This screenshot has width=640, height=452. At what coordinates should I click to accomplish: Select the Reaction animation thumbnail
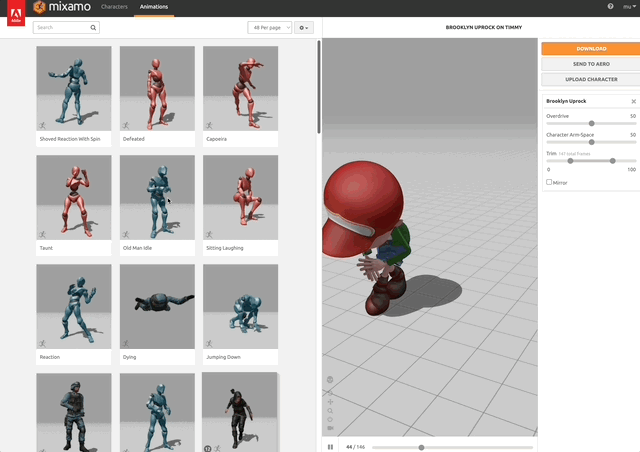tap(74, 306)
